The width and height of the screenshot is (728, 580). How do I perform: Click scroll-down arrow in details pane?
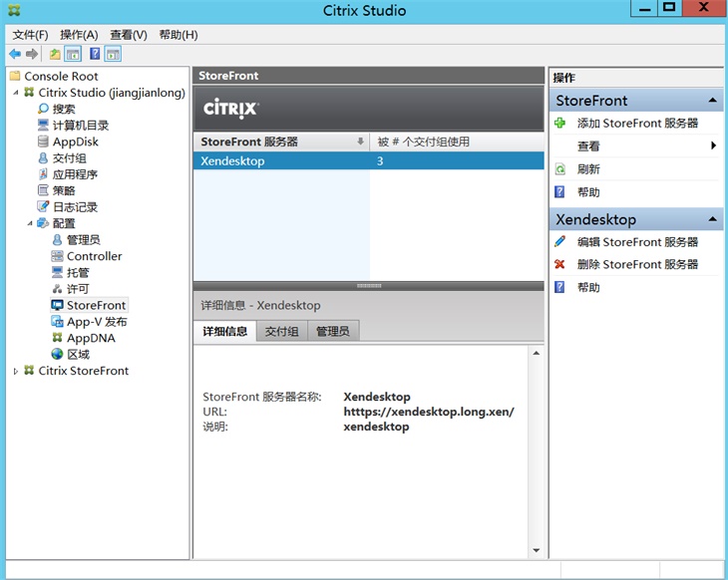[537, 550]
